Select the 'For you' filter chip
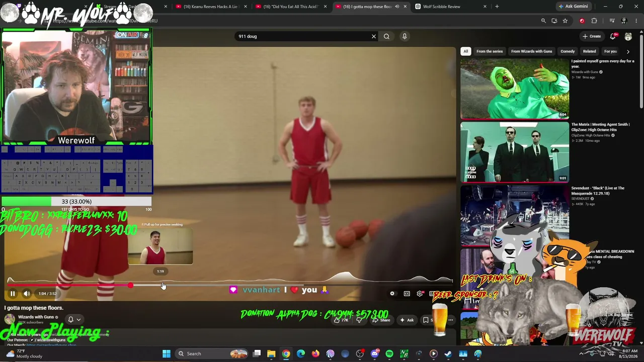 [x=610, y=51]
